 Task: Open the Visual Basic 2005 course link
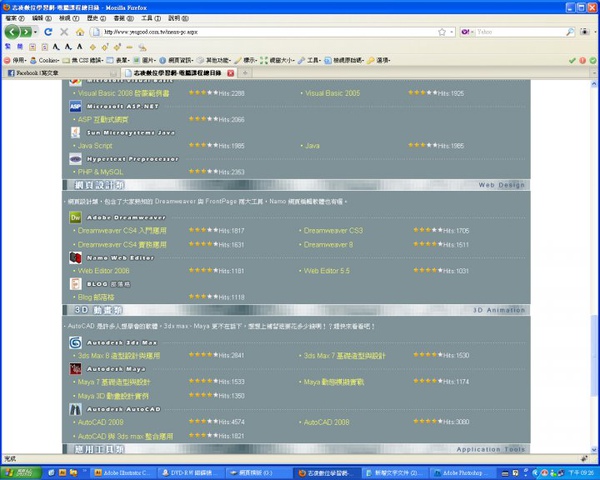tap(333, 93)
